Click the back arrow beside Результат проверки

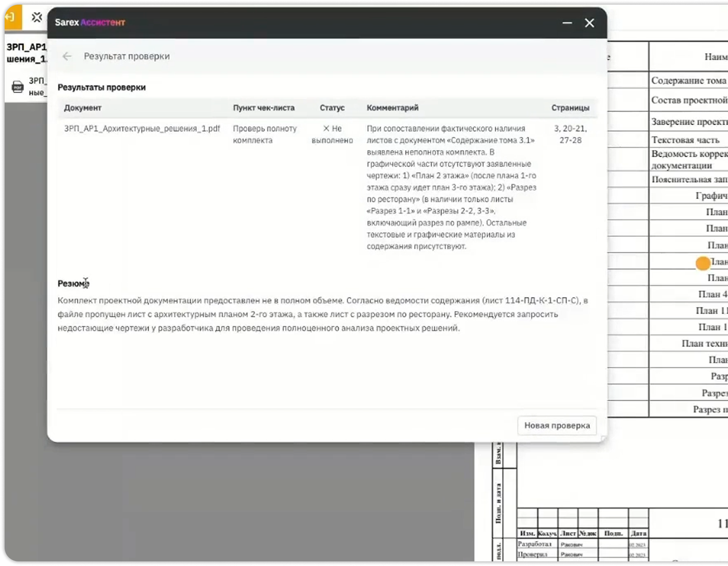(67, 57)
